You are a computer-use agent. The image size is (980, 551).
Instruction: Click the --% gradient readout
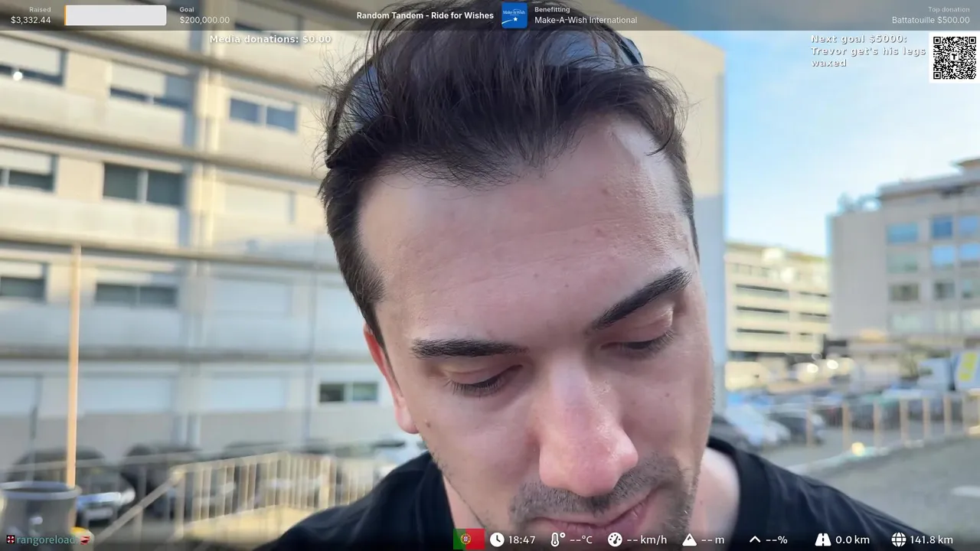click(x=776, y=540)
